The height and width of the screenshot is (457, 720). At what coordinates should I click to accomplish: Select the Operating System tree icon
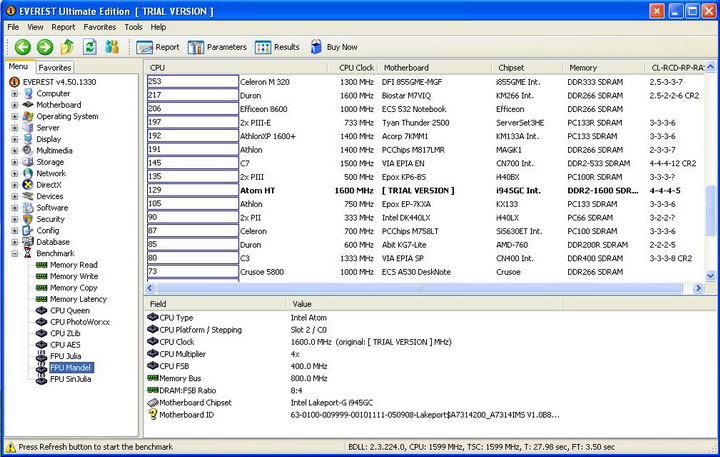coord(28,116)
